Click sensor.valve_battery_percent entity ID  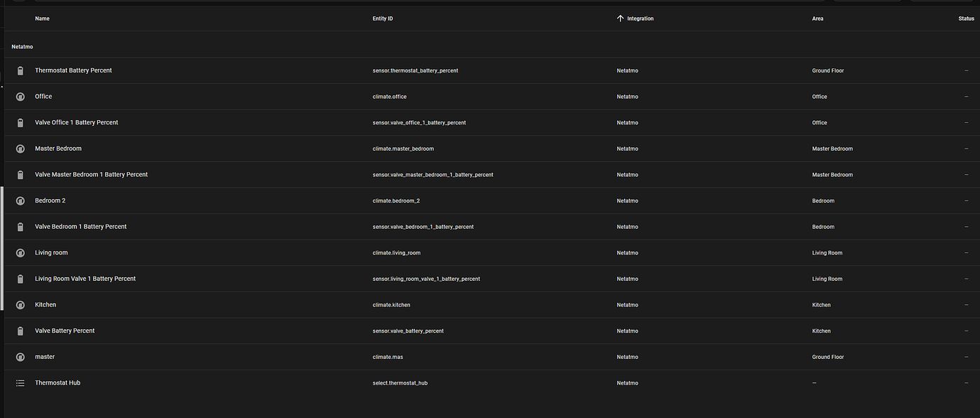coord(408,331)
